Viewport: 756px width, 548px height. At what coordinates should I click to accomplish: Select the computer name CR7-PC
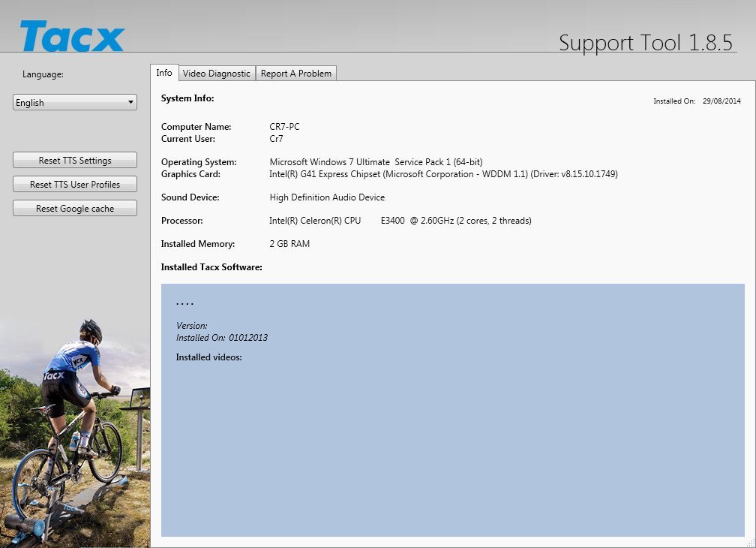click(284, 127)
